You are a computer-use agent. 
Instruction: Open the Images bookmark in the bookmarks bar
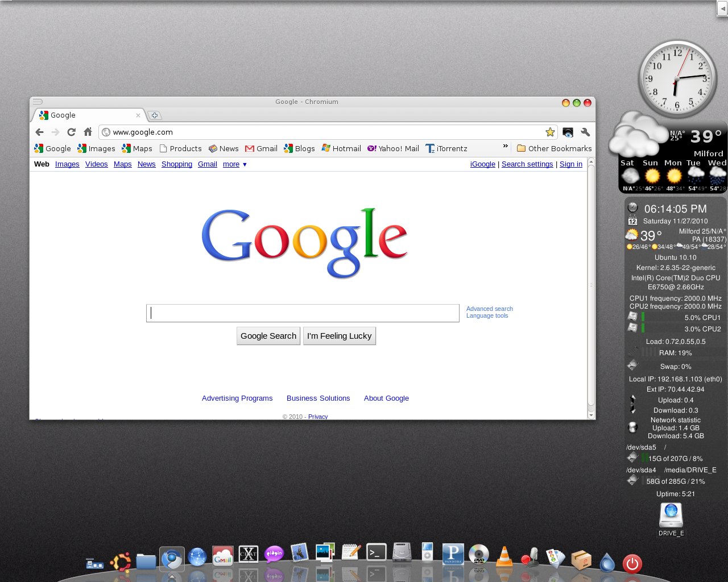click(x=96, y=148)
